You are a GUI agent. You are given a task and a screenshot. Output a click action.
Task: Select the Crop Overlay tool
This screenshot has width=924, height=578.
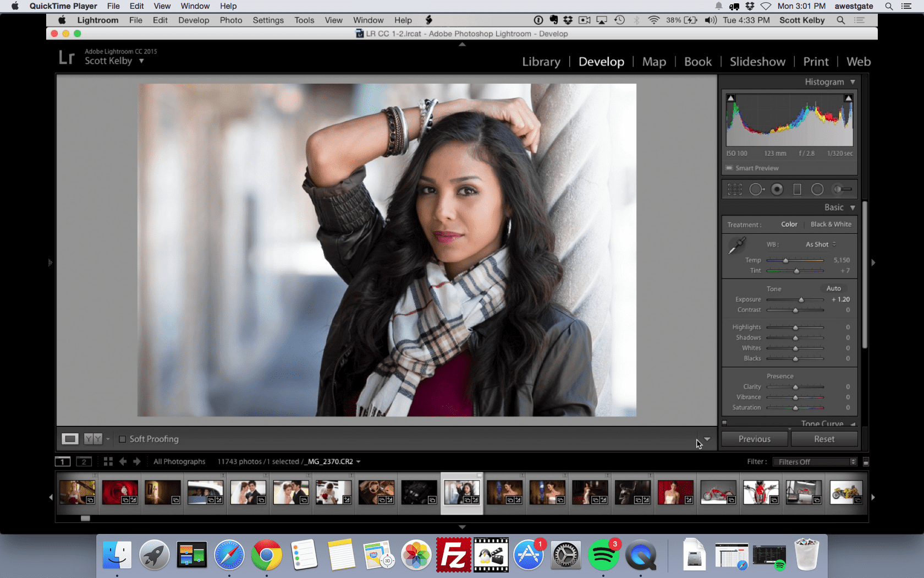click(734, 189)
